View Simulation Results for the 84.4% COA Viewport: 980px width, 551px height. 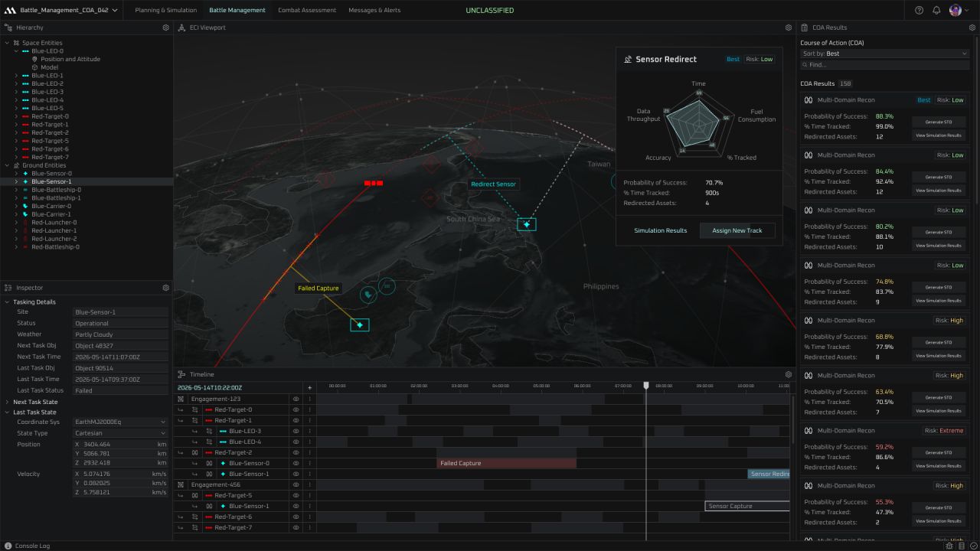point(939,191)
